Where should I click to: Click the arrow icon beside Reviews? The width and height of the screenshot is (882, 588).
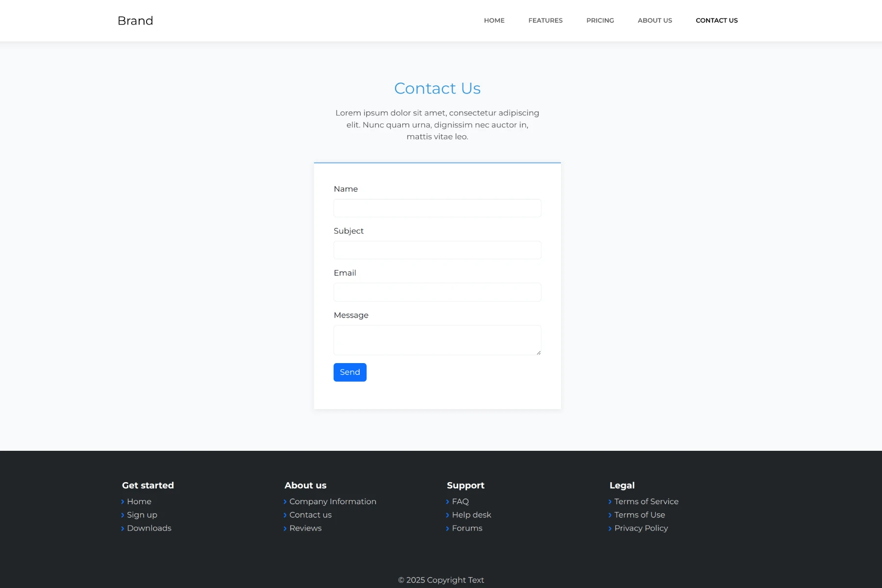pyautogui.click(x=285, y=528)
